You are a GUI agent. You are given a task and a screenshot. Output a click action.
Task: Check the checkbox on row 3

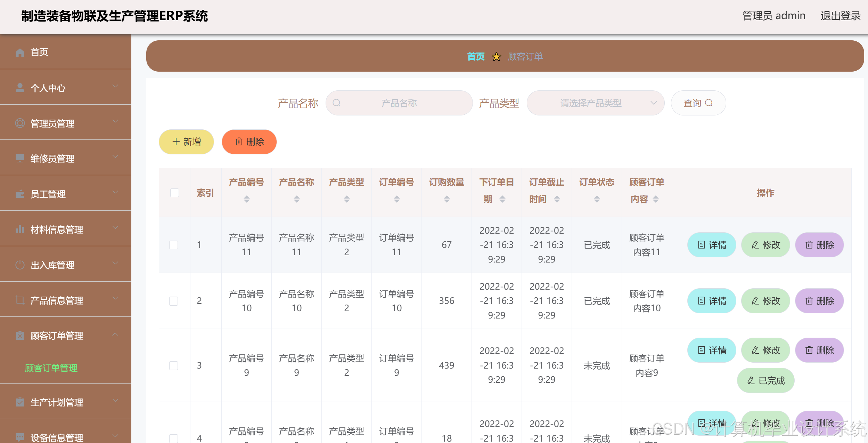pos(174,365)
